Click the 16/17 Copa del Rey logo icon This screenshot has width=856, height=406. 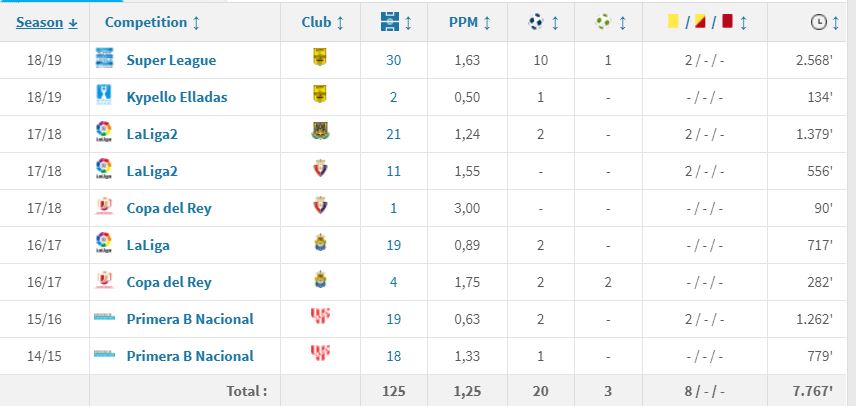(103, 281)
